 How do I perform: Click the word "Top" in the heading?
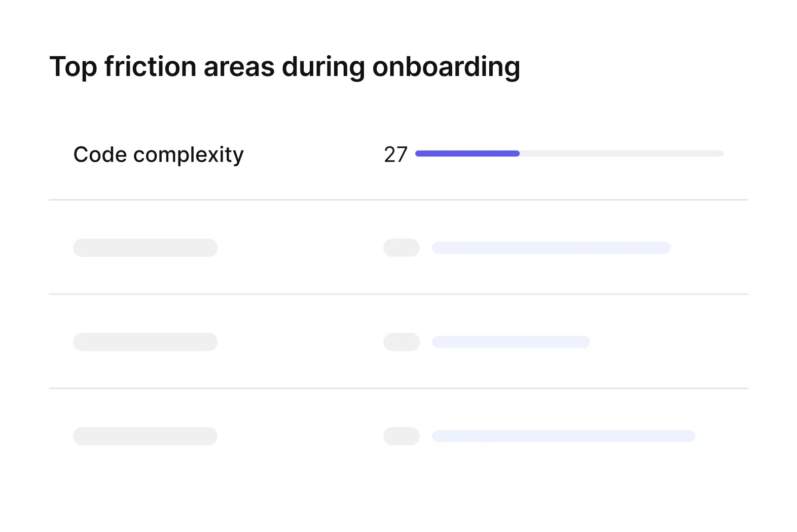[73, 67]
